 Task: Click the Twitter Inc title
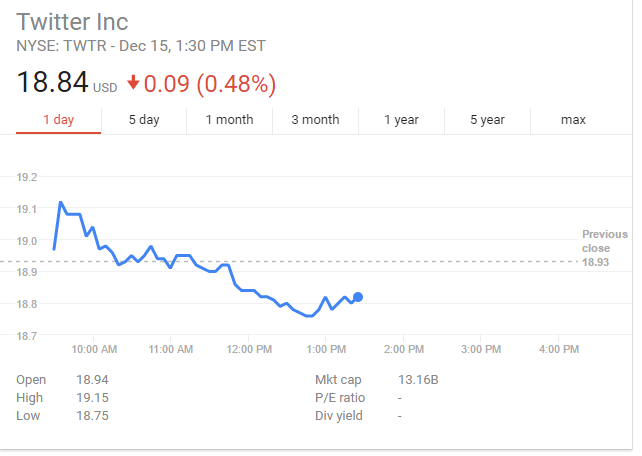pyautogui.click(x=72, y=22)
